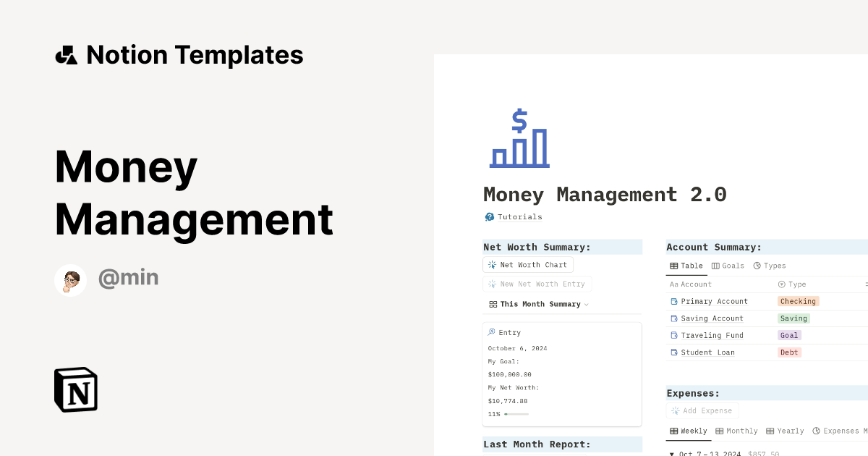
Task: Click the Tutorials question mark icon
Action: click(x=490, y=217)
